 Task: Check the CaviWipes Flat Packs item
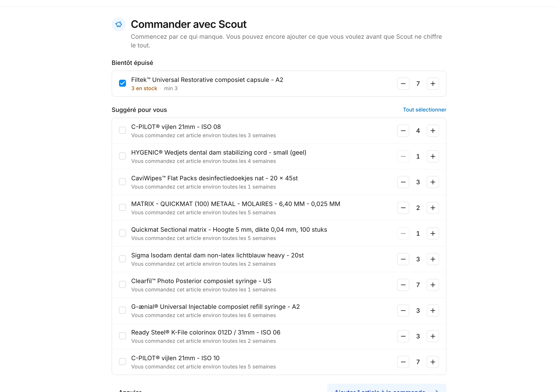tap(122, 182)
